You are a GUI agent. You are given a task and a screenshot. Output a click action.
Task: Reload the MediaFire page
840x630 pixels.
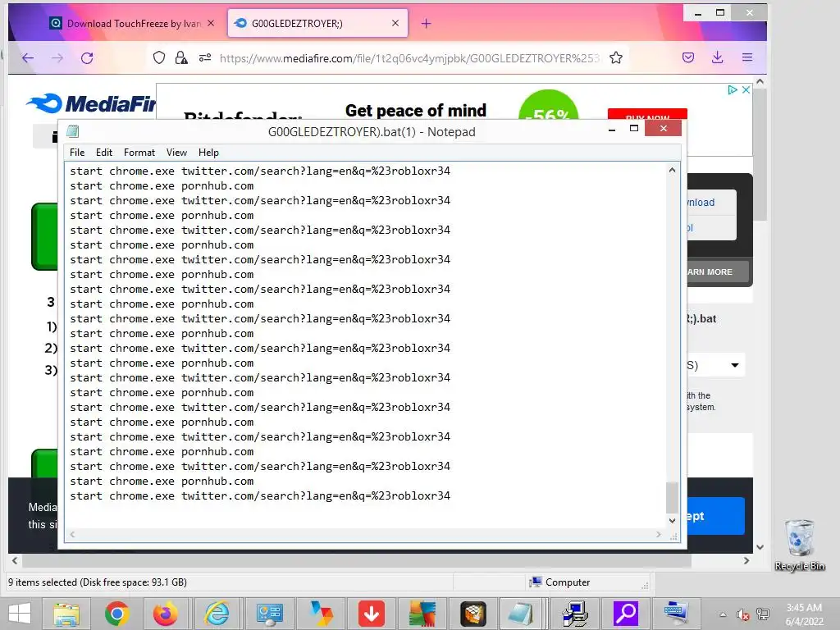tap(87, 58)
